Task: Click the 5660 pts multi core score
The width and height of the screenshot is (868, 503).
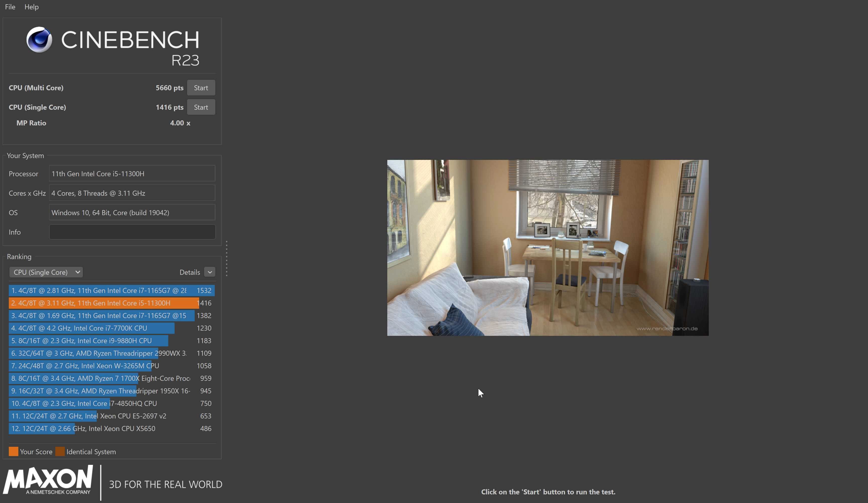Action: coord(170,88)
